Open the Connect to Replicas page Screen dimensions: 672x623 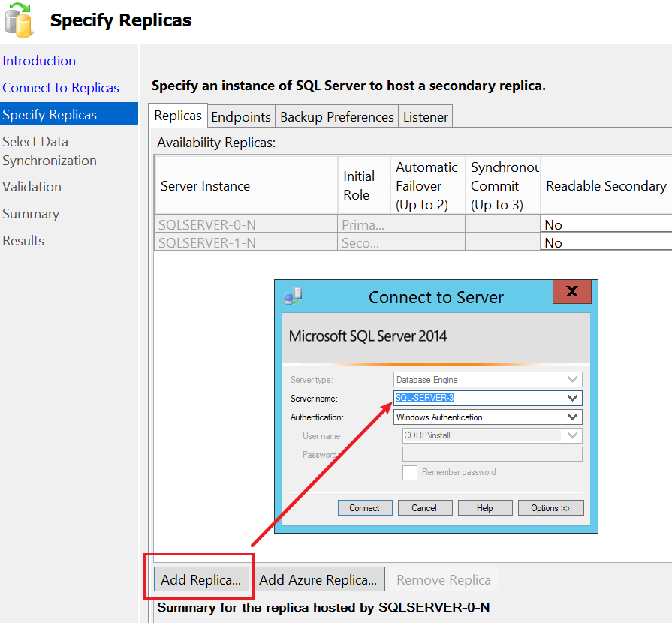pyautogui.click(x=61, y=88)
